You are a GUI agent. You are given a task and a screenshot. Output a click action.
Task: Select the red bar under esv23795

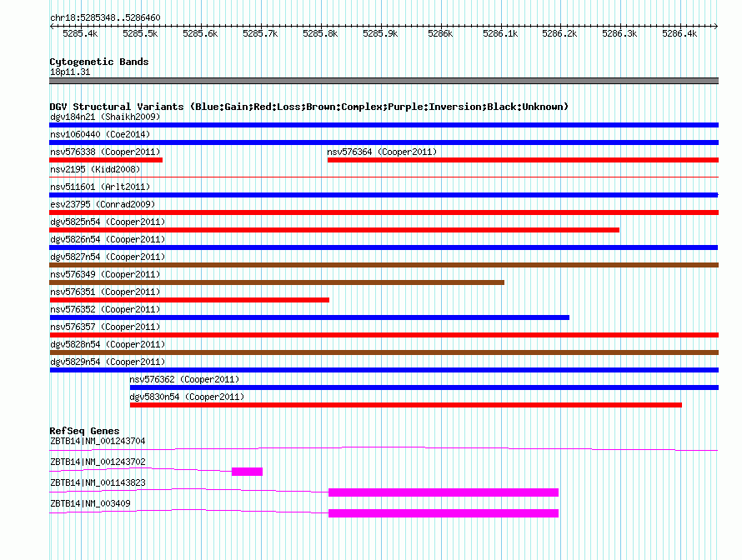(384, 212)
